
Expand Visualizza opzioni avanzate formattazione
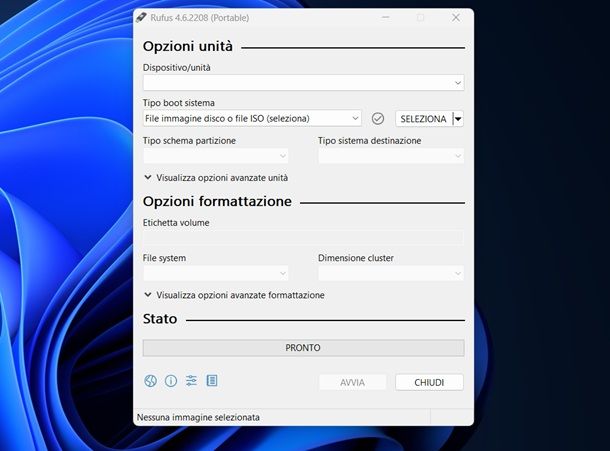(x=234, y=295)
